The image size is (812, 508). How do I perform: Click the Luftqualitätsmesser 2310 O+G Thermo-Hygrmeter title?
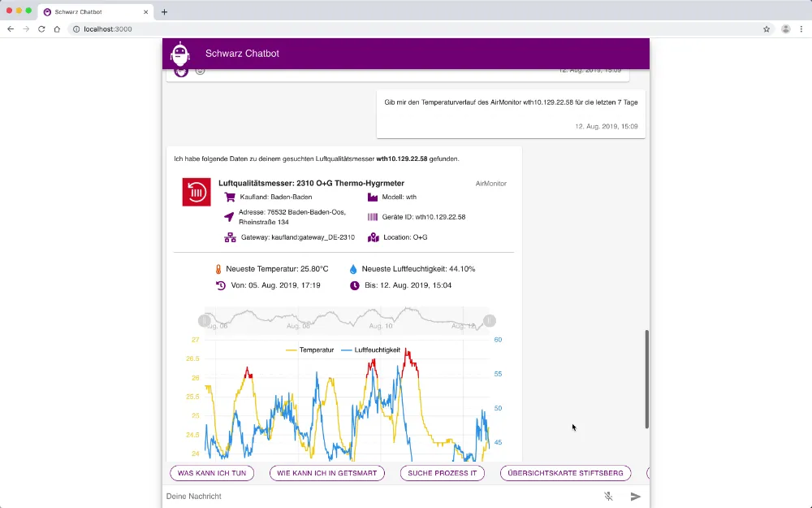pyautogui.click(x=311, y=183)
